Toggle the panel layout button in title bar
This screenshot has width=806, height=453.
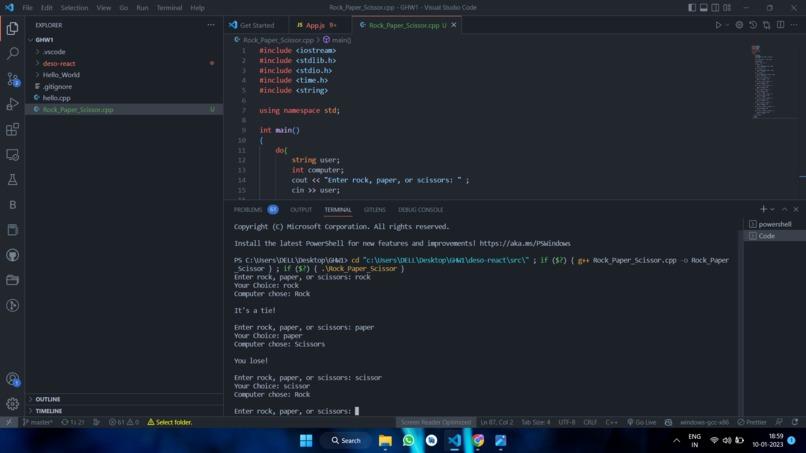pyautogui.click(x=704, y=8)
